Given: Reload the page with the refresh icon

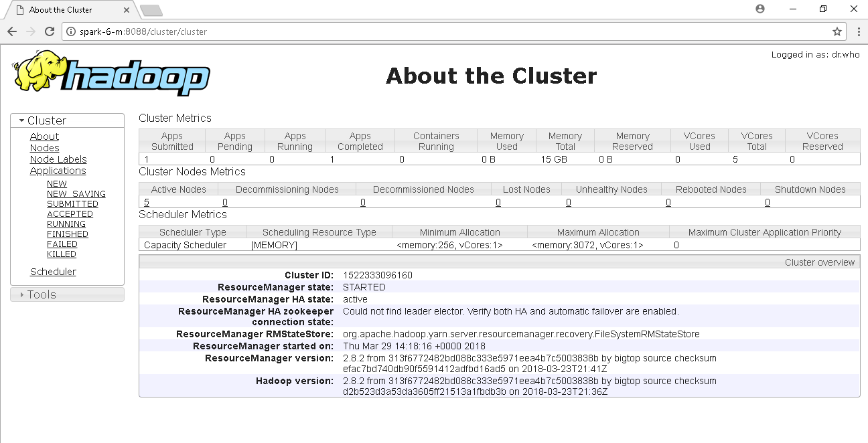Looking at the screenshot, I should pyautogui.click(x=49, y=31).
